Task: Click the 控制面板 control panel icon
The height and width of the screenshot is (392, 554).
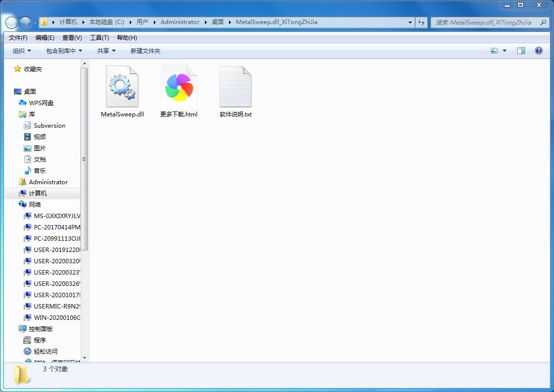Action: click(23, 329)
